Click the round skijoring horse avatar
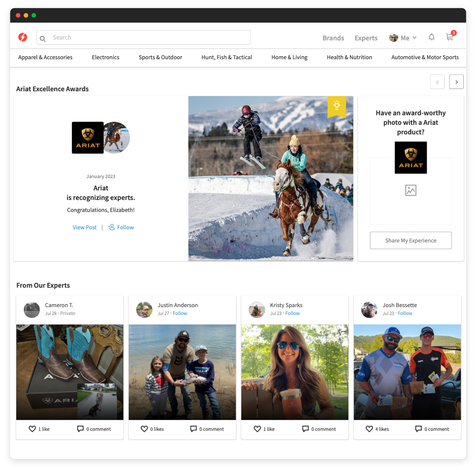The width and height of the screenshot is (476, 470). coord(117,137)
